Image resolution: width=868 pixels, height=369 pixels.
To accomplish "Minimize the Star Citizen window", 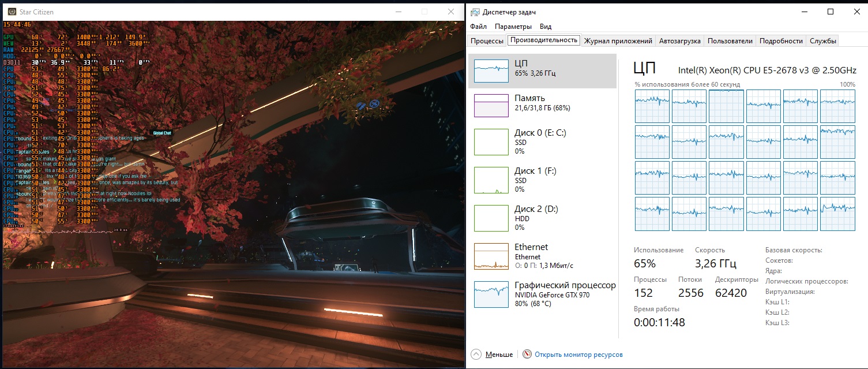I will click(x=397, y=12).
